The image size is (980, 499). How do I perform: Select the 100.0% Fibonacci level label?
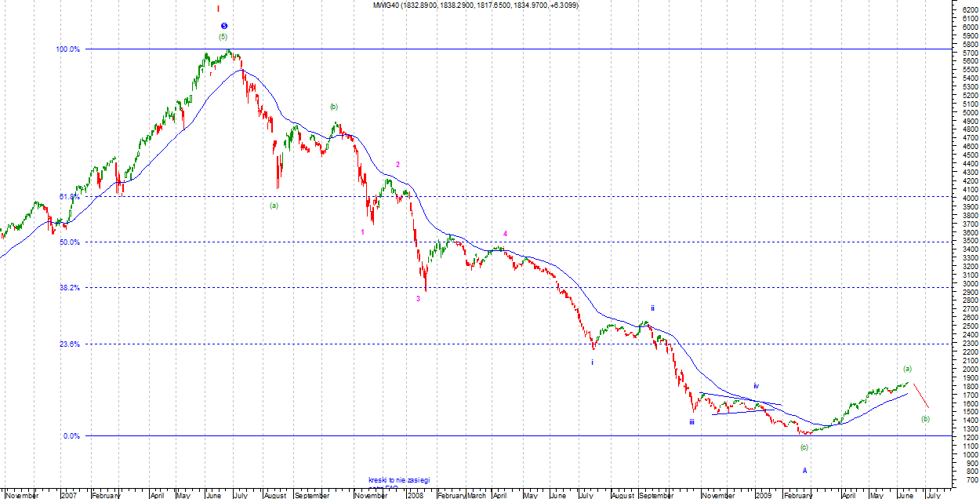coord(67,49)
